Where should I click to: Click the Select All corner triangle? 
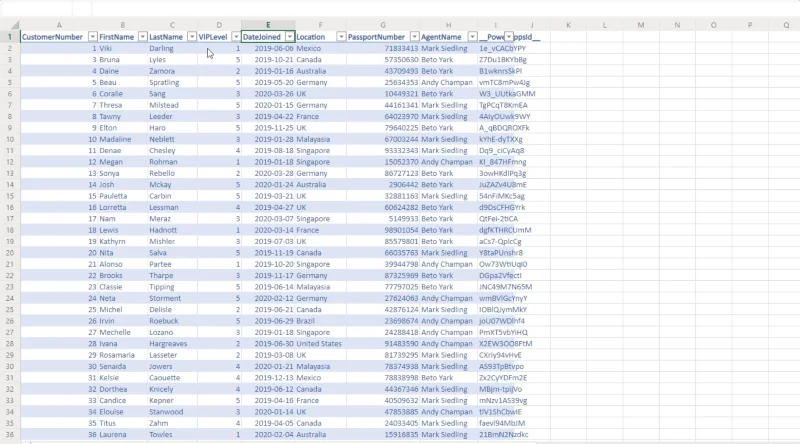pos(15,25)
